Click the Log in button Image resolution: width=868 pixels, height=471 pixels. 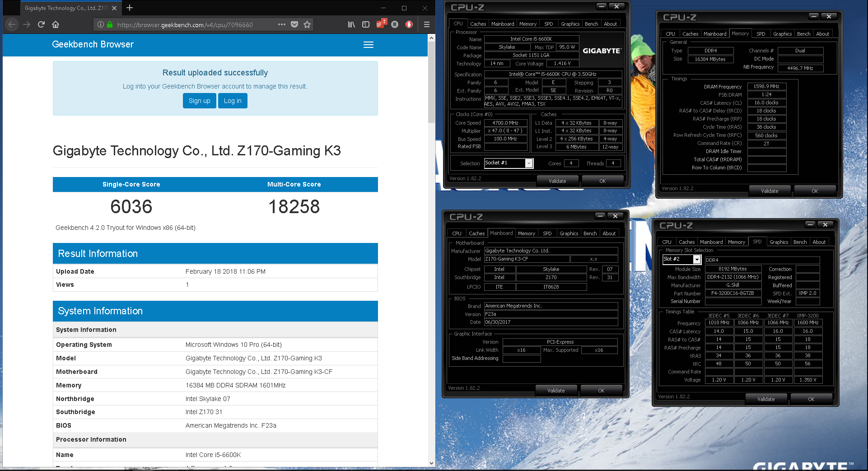click(233, 101)
